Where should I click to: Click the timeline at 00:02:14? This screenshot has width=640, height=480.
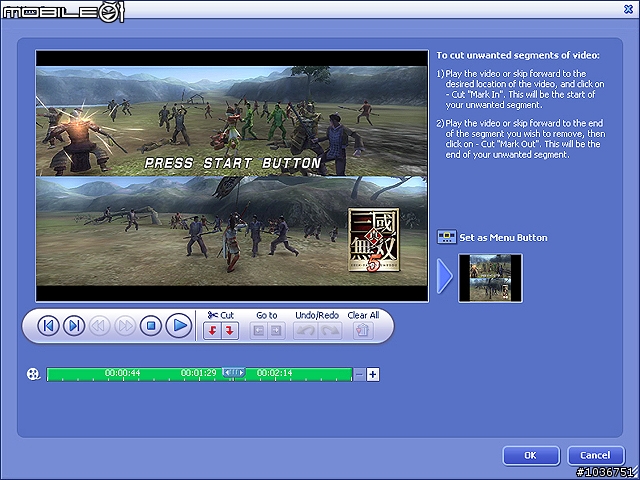pyautogui.click(x=275, y=373)
